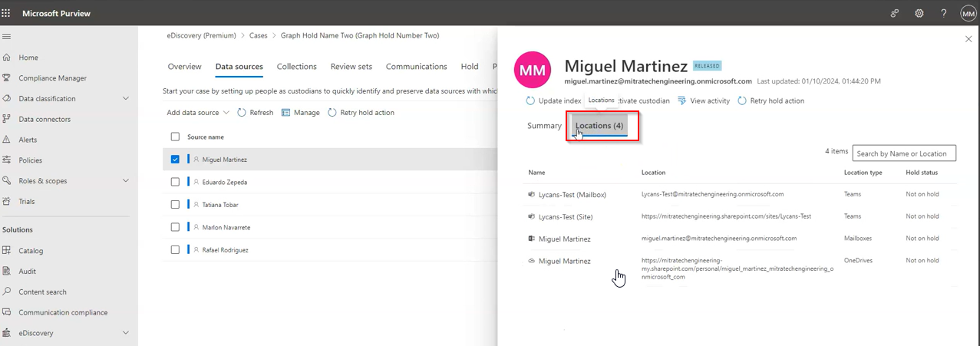Sort by Source name column header

(x=206, y=137)
